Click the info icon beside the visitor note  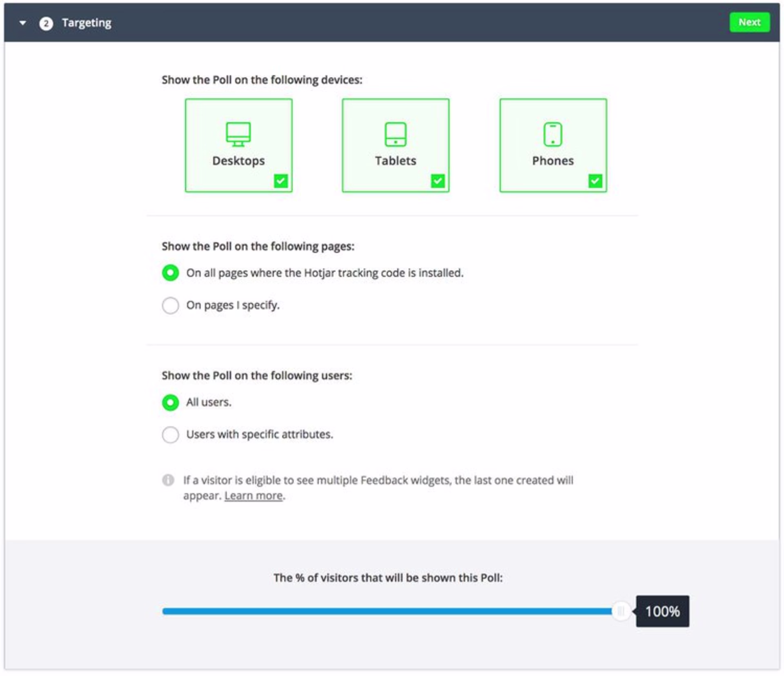[x=168, y=480]
